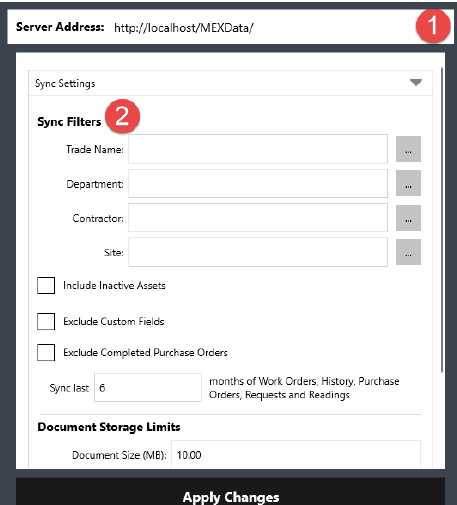Click the Server Address URL field
Image resolution: width=457 pixels, height=505 pixels.
(x=184, y=28)
